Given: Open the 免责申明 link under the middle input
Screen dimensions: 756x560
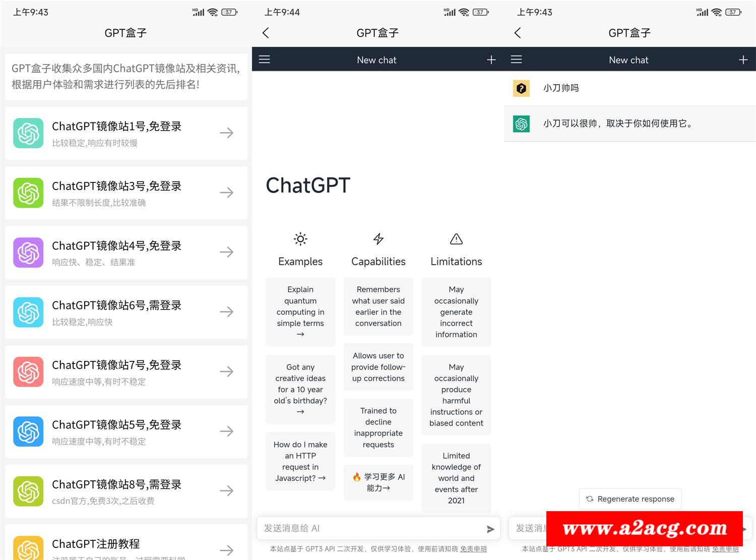Looking at the screenshot, I should [x=473, y=549].
